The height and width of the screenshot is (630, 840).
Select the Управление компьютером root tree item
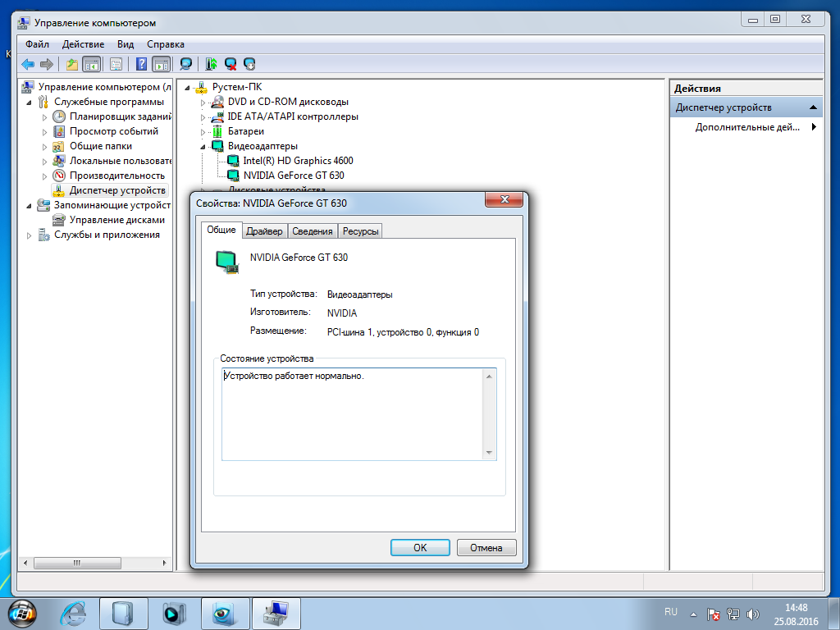(104, 87)
